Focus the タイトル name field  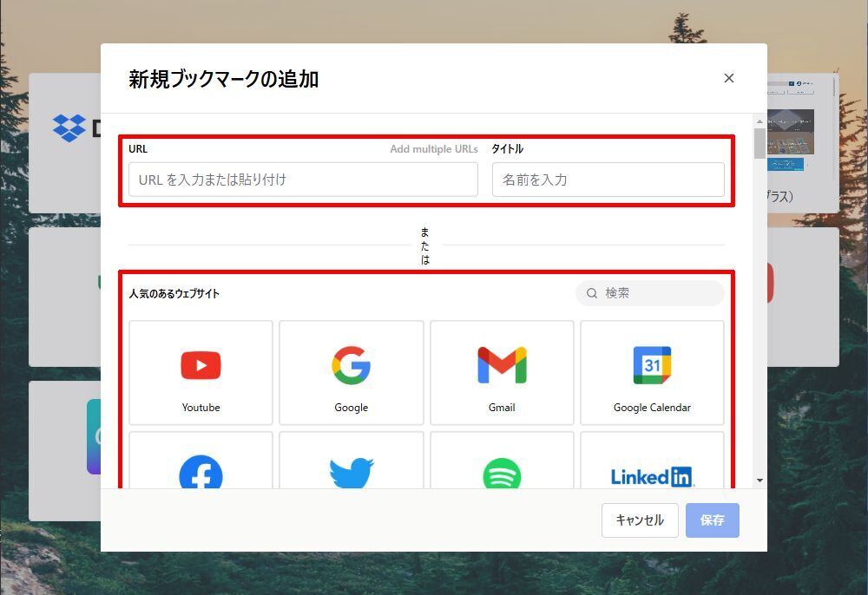[608, 180]
